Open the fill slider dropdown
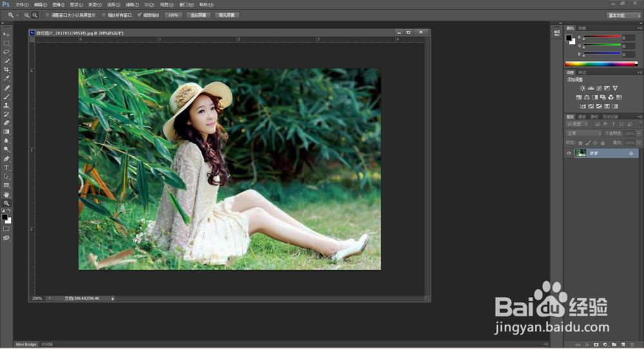644x349 pixels. (639, 143)
